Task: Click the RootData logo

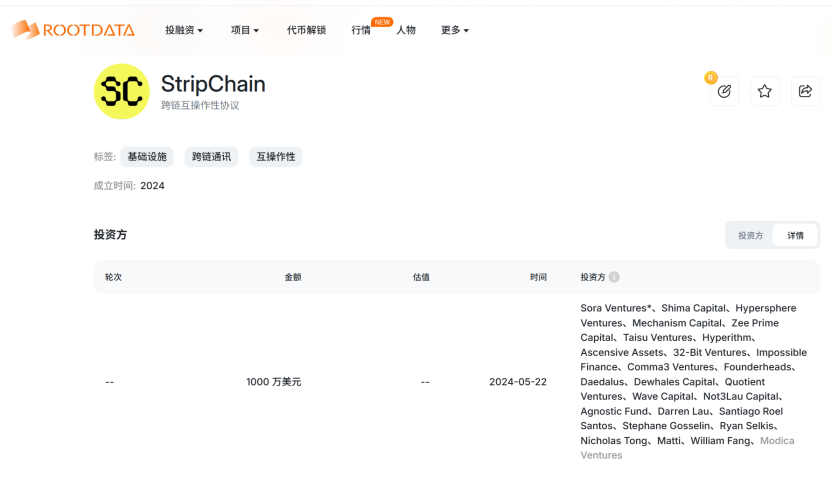Action: coord(73,30)
